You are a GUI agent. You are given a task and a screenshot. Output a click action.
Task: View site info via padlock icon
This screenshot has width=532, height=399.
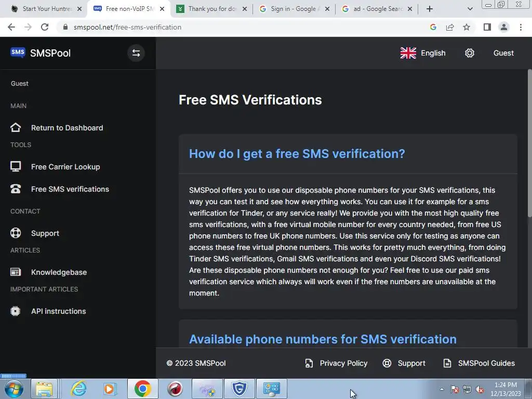[65, 27]
